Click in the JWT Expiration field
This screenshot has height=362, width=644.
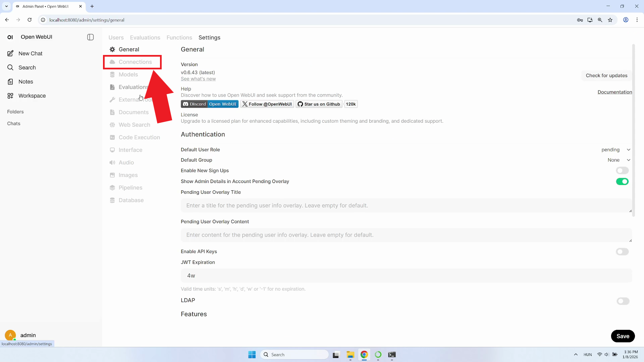pyautogui.click(x=406, y=276)
